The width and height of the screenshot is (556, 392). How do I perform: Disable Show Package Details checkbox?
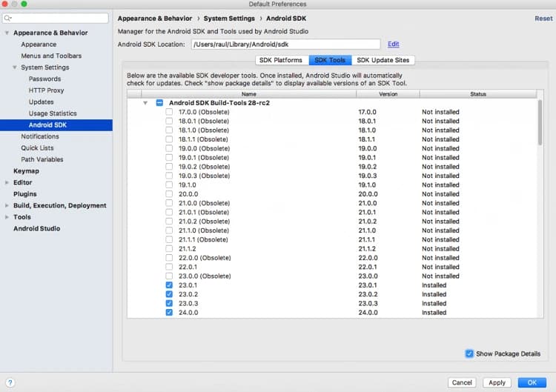[469, 353]
